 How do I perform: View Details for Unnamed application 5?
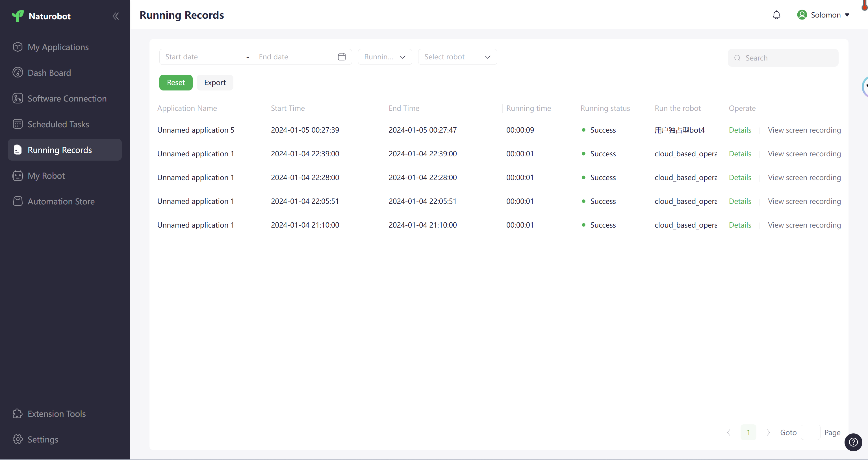point(740,130)
